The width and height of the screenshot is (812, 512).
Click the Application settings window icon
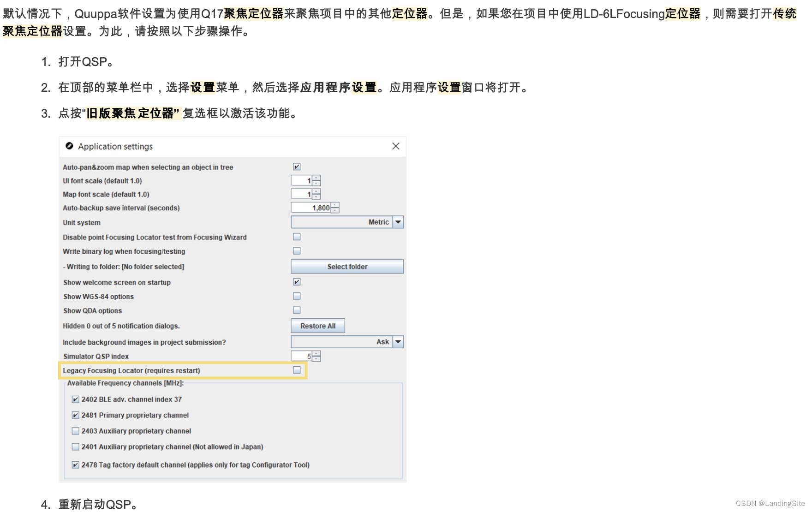point(69,146)
